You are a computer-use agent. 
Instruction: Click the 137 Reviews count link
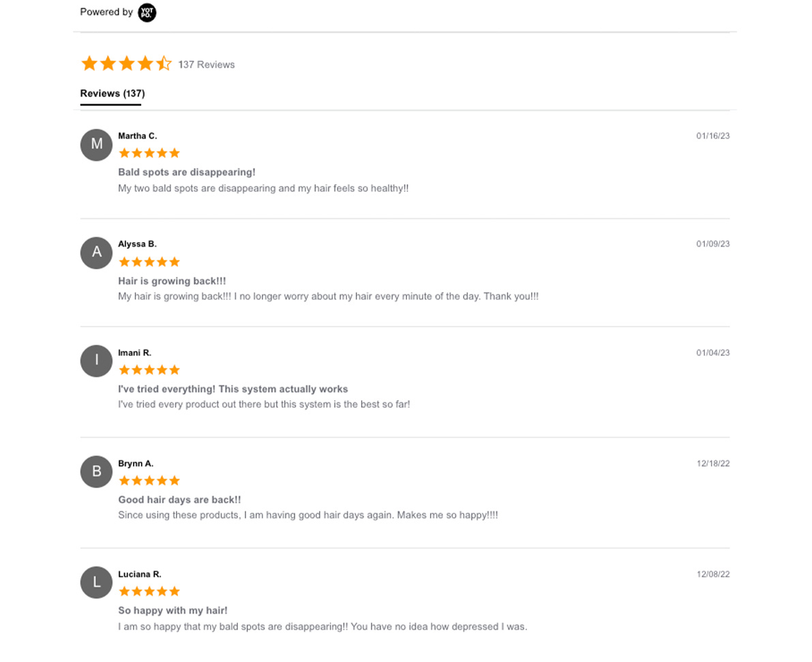point(206,65)
